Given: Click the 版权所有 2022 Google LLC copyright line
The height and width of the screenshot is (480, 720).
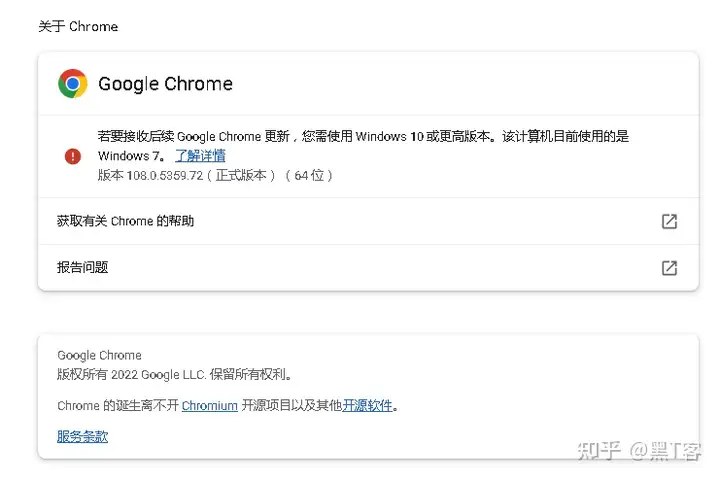Looking at the screenshot, I should click(175, 374).
